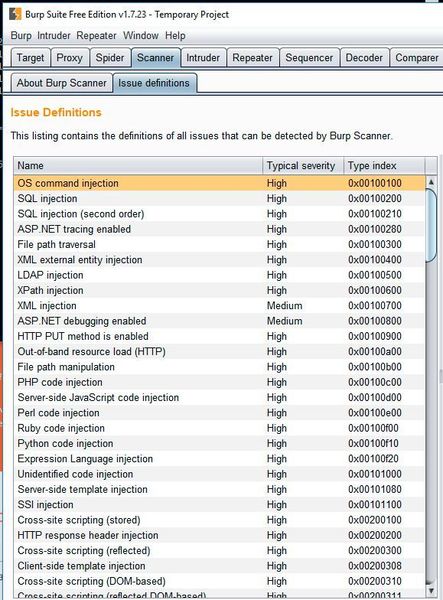Click Medium severity of XML injection
The image size is (443, 600).
pyautogui.click(x=285, y=306)
